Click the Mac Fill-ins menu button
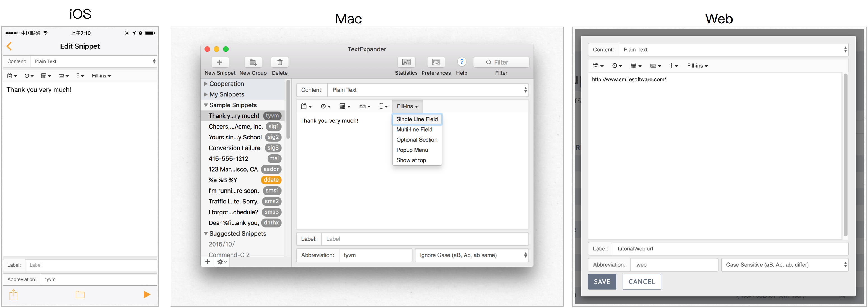Screen dimensions: 868x308 click(x=407, y=106)
